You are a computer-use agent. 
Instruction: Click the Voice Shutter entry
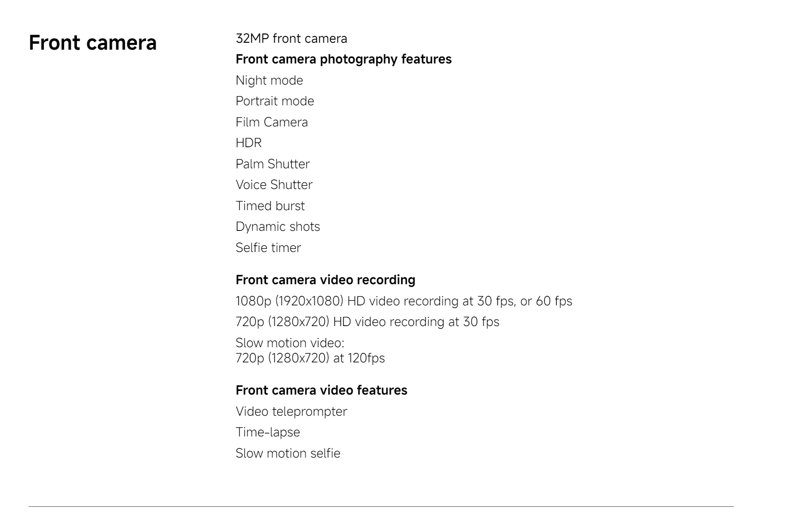[x=274, y=185]
